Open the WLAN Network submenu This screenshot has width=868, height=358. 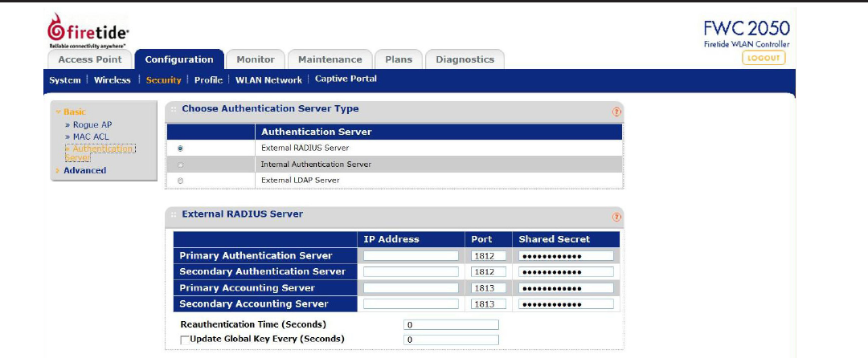(269, 80)
